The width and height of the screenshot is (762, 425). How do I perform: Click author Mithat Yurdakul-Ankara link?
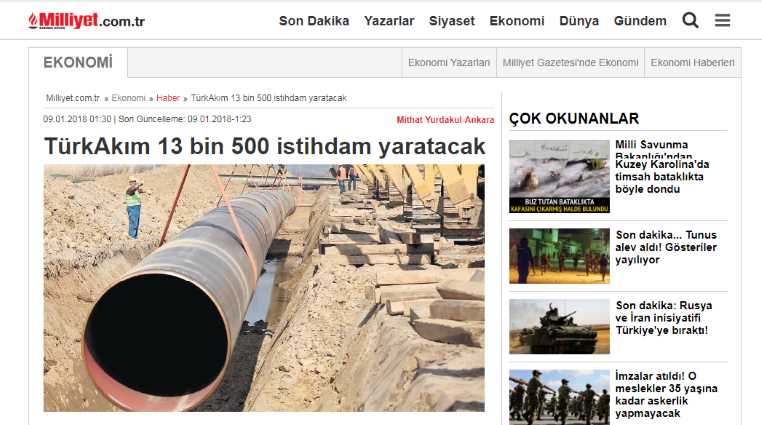[445, 119]
